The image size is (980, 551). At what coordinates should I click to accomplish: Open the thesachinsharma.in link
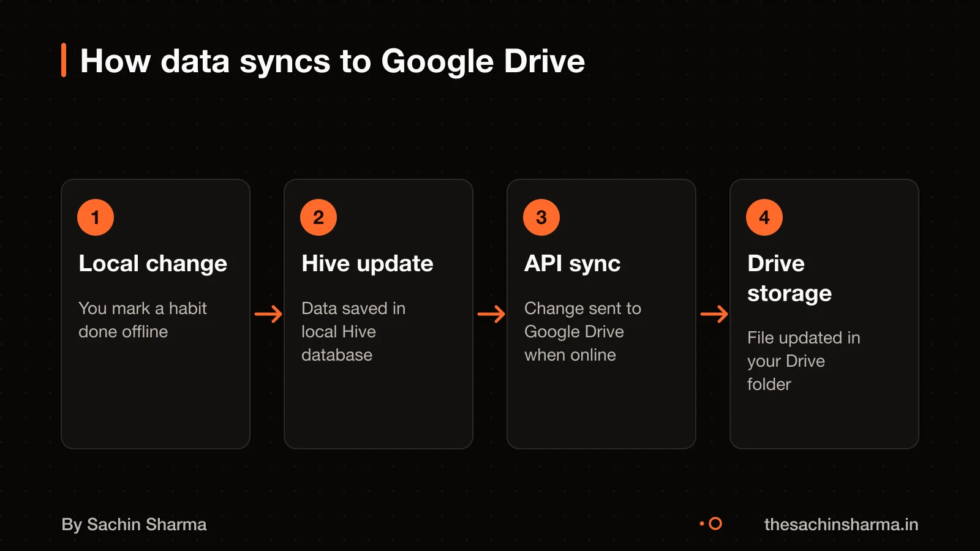point(841,525)
